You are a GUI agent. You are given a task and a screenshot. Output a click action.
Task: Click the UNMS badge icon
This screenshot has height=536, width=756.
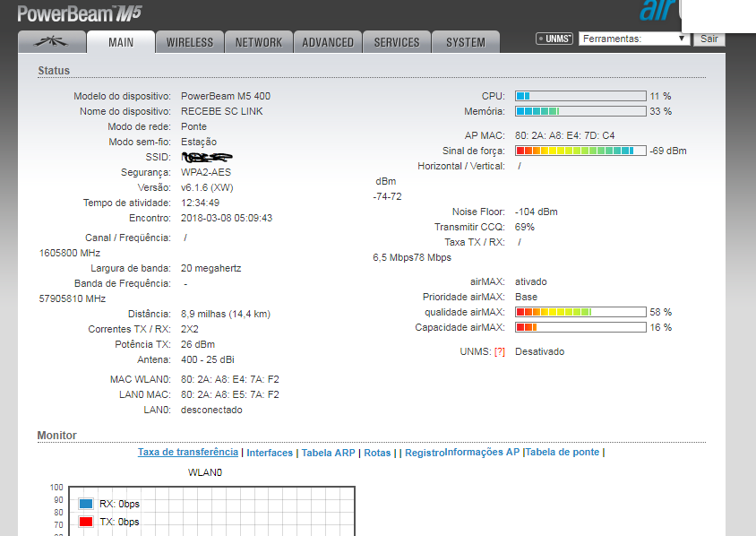[x=554, y=39]
